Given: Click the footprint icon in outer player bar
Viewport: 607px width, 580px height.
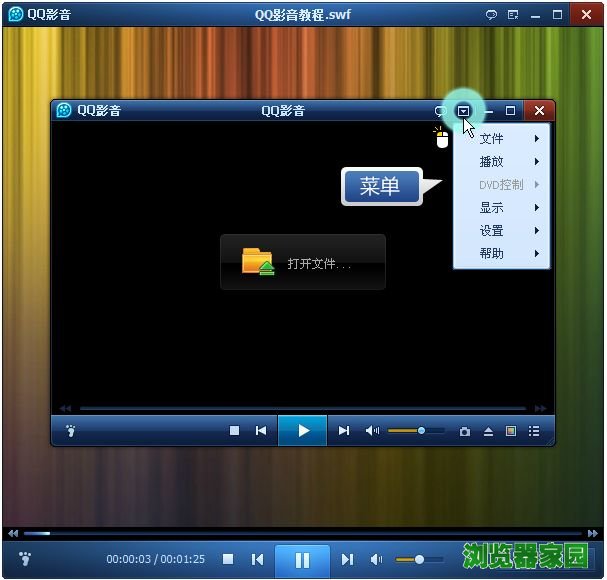Looking at the screenshot, I should coord(25,559).
